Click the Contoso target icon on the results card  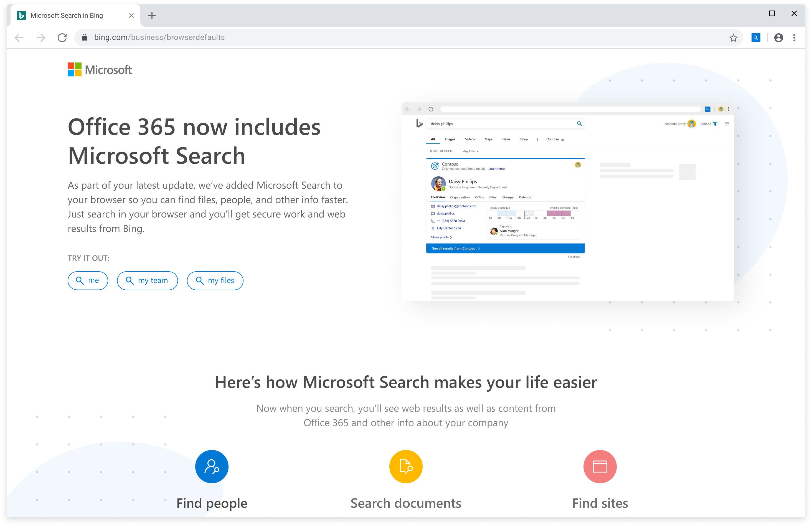click(x=435, y=166)
